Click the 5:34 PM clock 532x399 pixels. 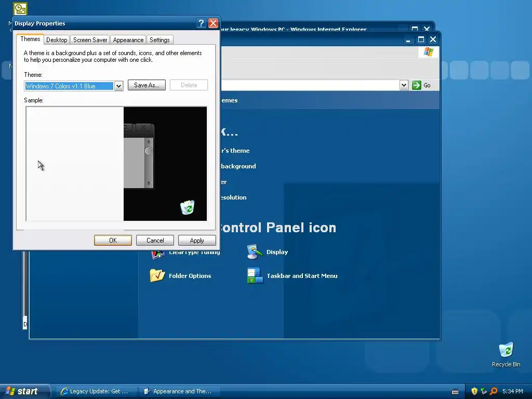click(x=513, y=391)
